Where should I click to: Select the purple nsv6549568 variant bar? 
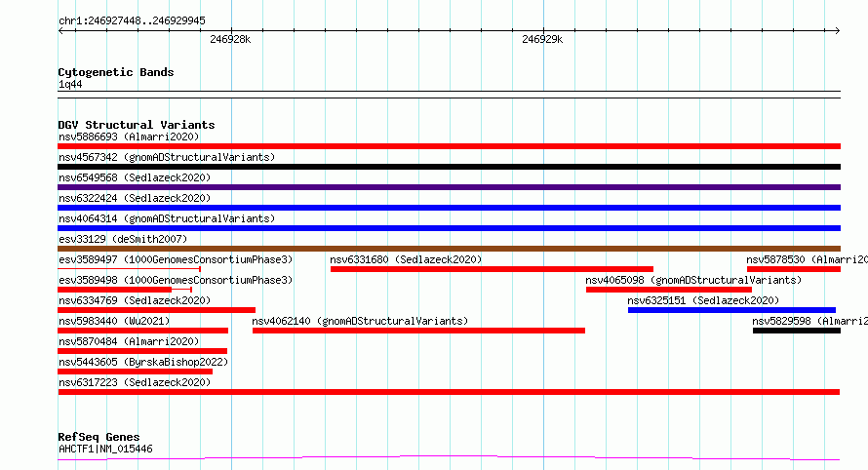click(x=449, y=187)
